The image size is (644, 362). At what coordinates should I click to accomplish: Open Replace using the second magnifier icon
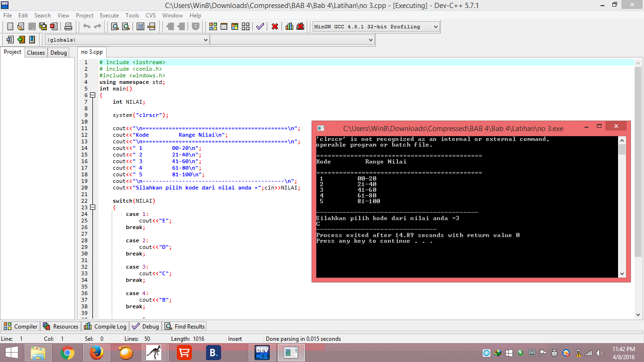coord(126,27)
